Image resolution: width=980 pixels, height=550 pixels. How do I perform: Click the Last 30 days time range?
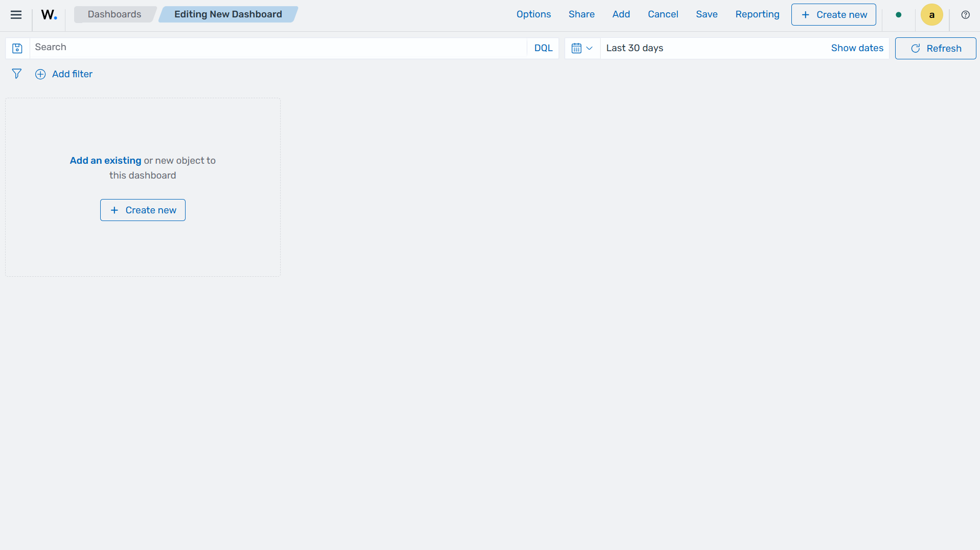coord(634,48)
